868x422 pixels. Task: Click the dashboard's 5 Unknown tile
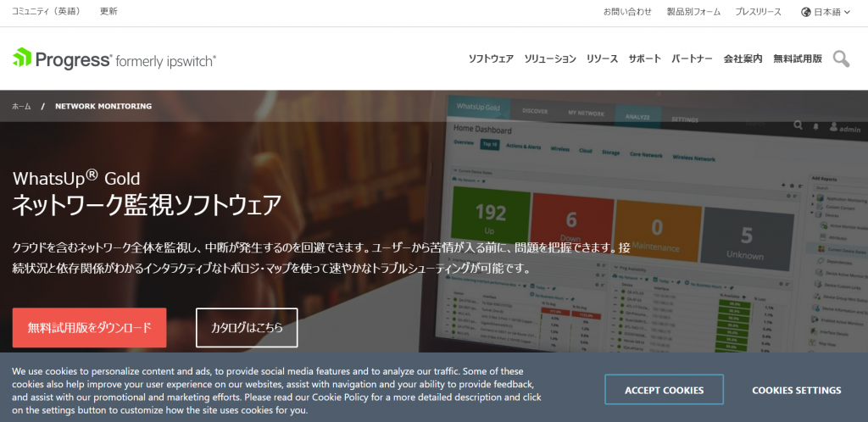[x=746, y=240]
